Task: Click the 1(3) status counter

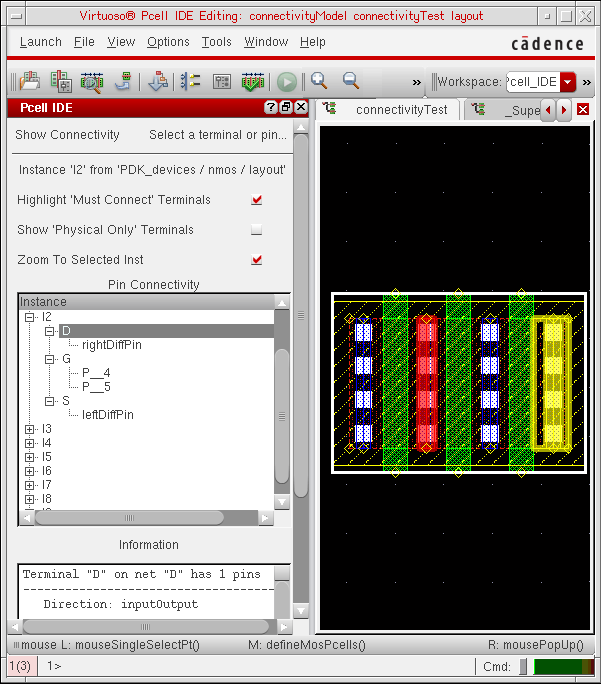Action: pyautogui.click(x=20, y=666)
